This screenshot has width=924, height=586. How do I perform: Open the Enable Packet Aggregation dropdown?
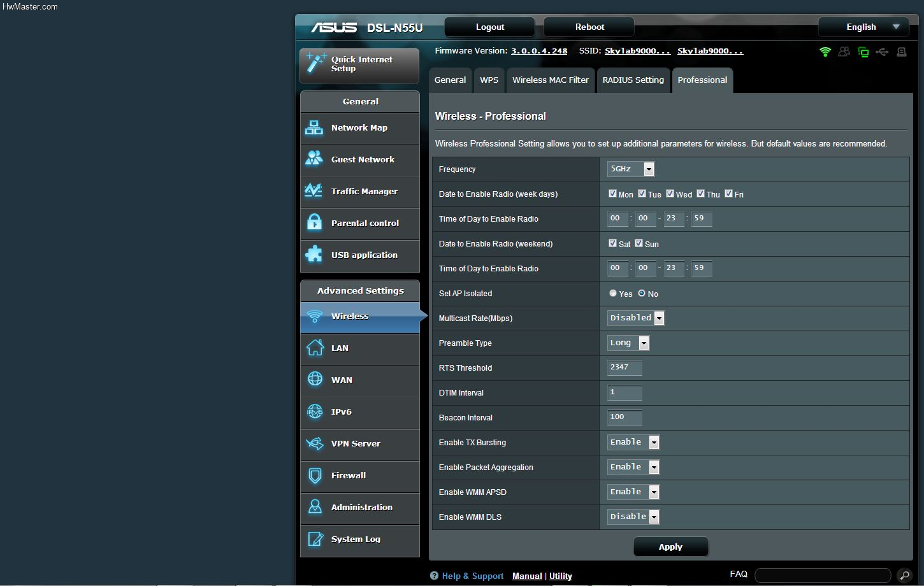point(633,467)
